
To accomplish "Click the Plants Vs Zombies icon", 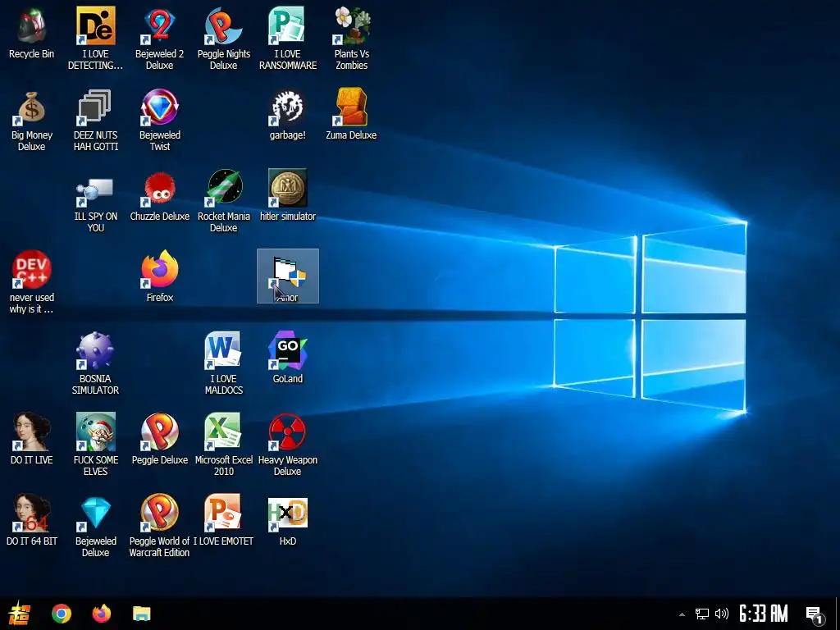I will [x=351, y=25].
